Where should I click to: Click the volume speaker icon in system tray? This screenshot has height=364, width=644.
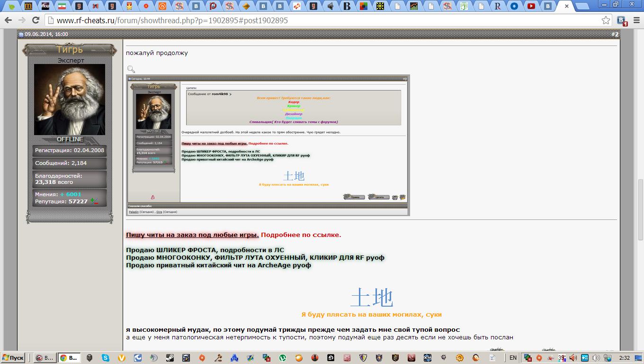[x=572, y=358]
